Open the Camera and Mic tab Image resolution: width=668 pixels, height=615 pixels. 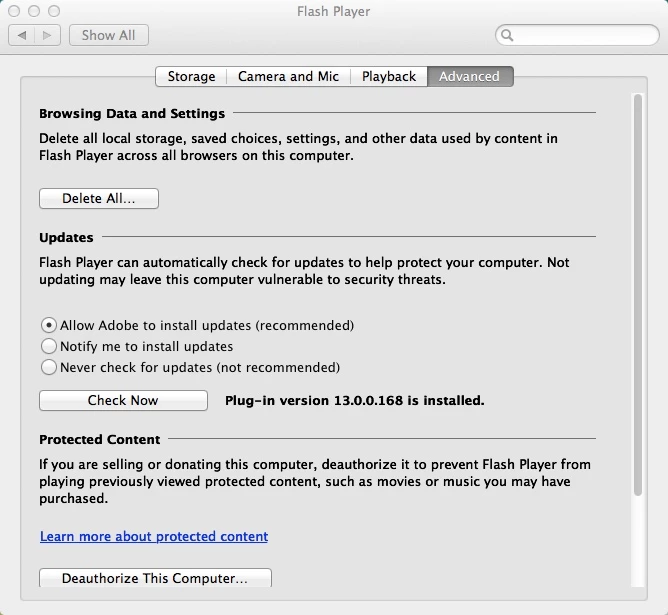point(288,77)
